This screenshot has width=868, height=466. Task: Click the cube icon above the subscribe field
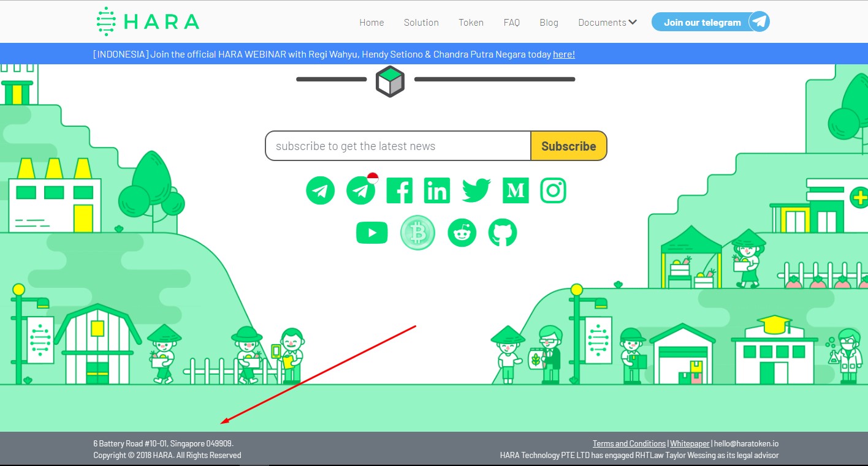[x=390, y=81]
